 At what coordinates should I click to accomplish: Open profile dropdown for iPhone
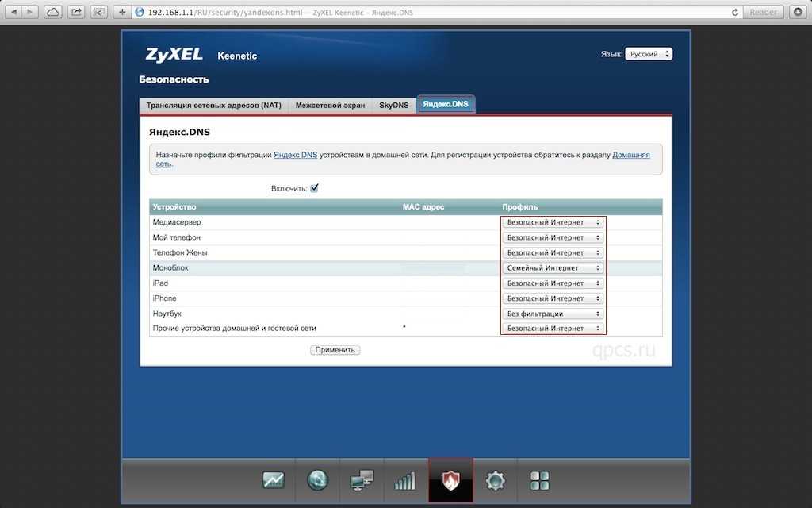(553, 298)
